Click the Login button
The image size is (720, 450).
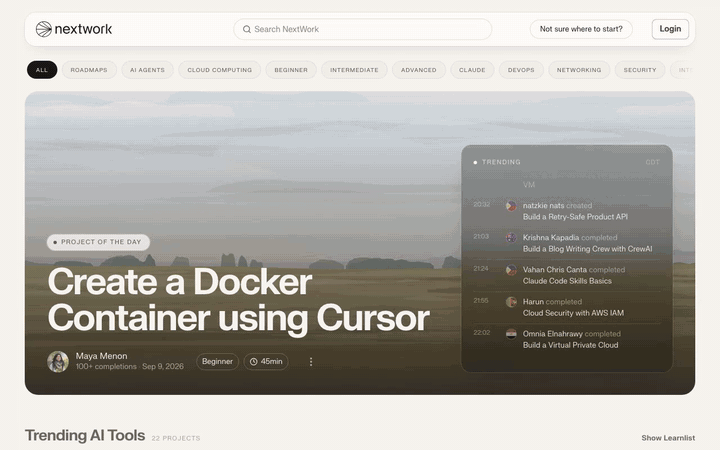670,29
